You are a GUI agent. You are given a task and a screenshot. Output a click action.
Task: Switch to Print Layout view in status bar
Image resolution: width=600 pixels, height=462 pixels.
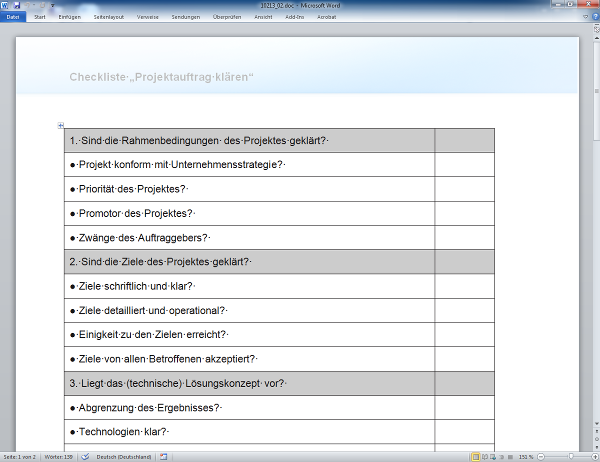(x=474, y=457)
